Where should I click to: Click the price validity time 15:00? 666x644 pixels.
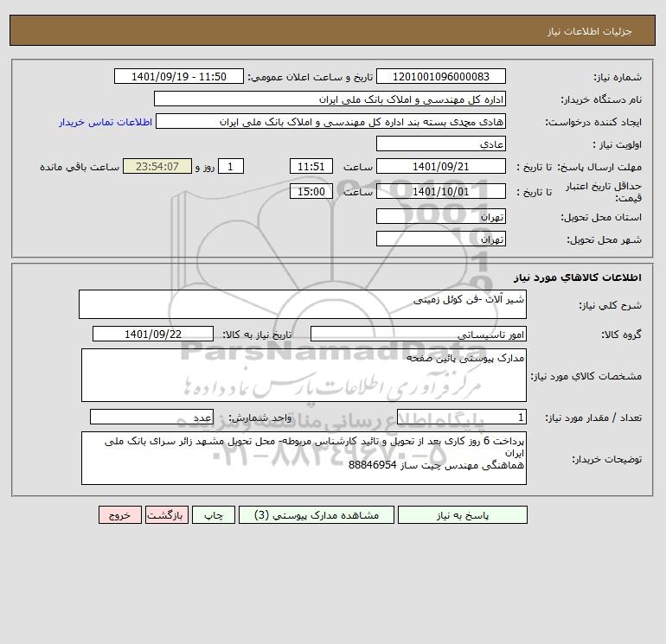click(x=311, y=191)
